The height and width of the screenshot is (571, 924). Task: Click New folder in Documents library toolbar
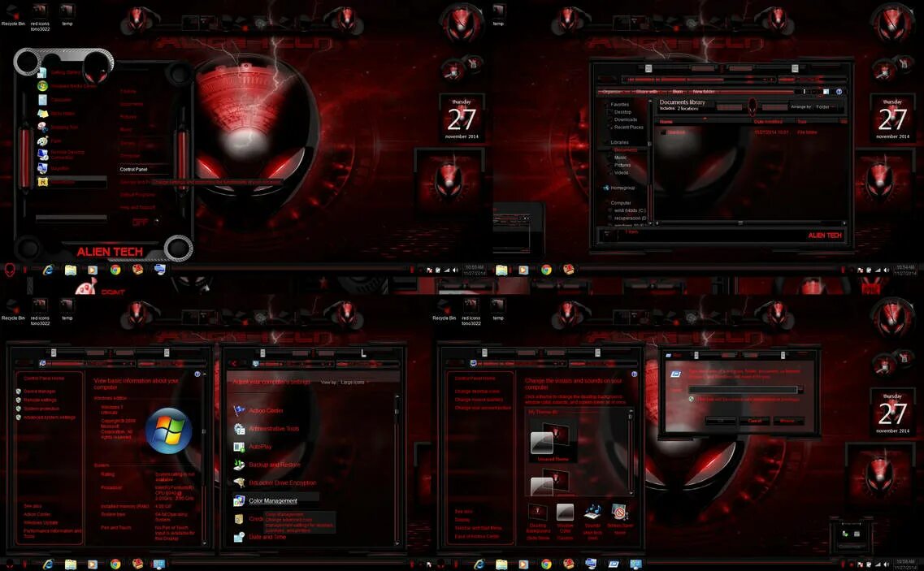[x=704, y=92]
